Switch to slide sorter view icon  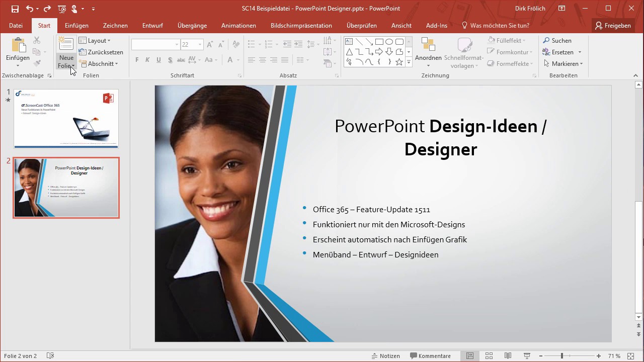489,356
